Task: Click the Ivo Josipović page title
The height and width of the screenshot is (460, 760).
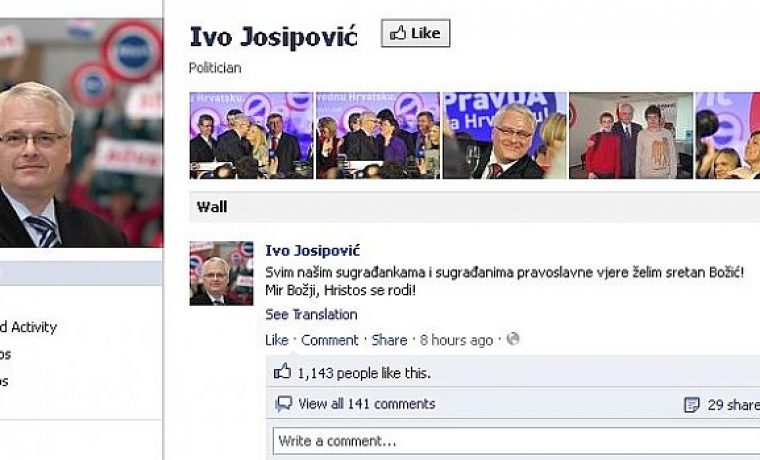Action: coord(274,37)
